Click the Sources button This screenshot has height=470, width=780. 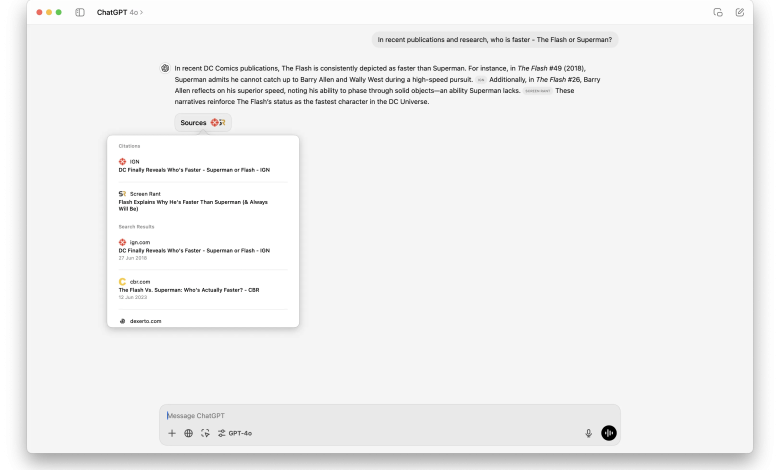coord(202,122)
